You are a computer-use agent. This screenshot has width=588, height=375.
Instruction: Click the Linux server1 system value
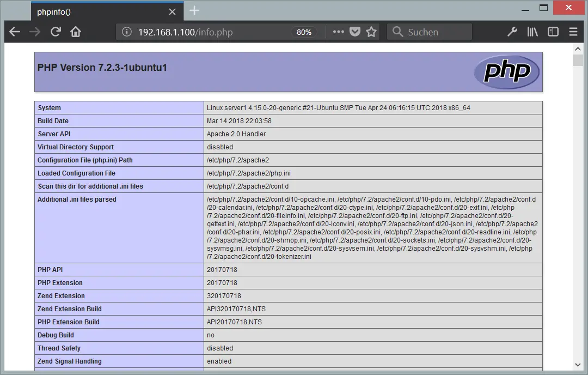[x=338, y=108]
